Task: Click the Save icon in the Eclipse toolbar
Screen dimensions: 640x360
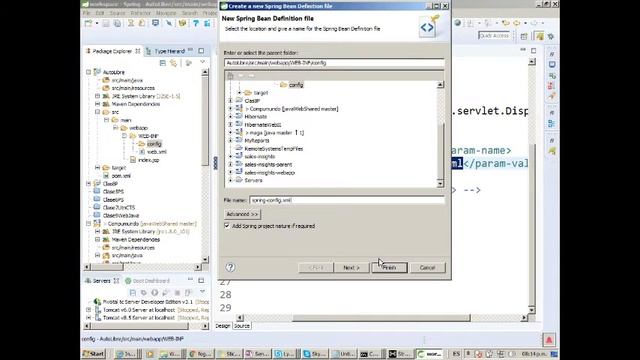Action: pos(106,23)
